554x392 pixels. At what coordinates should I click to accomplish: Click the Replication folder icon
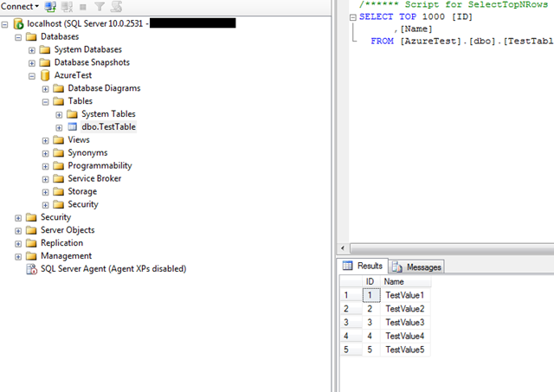tap(31, 243)
